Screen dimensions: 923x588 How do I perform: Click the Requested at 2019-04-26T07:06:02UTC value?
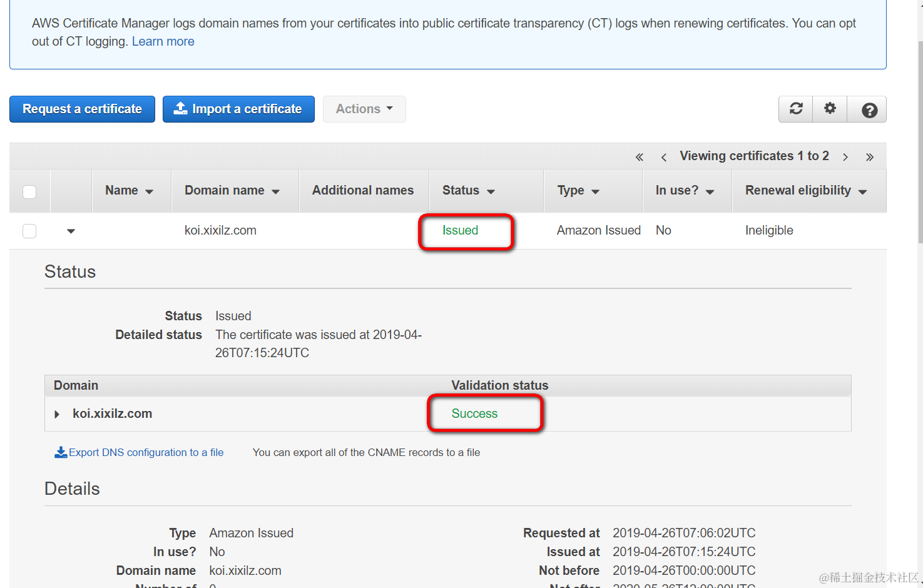684,533
